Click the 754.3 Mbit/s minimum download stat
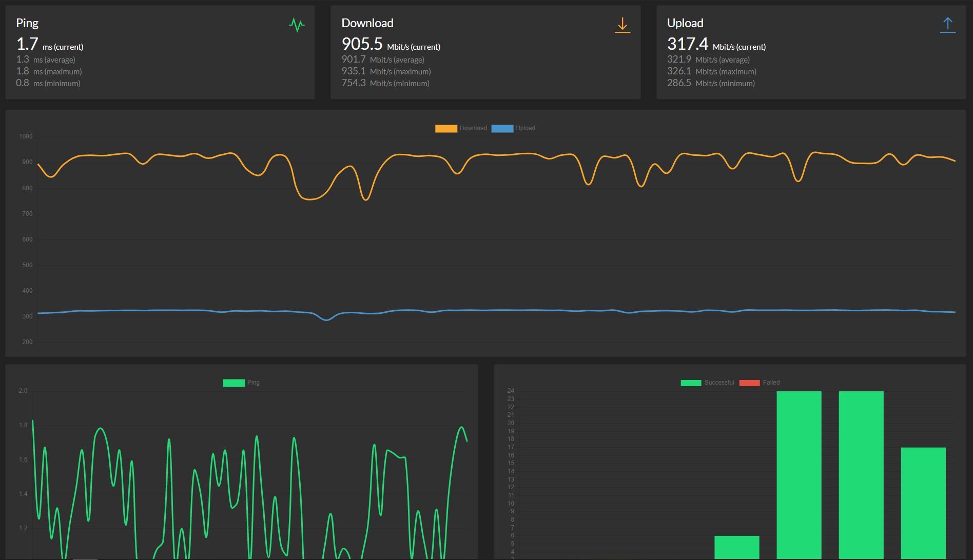 click(385, 83)
